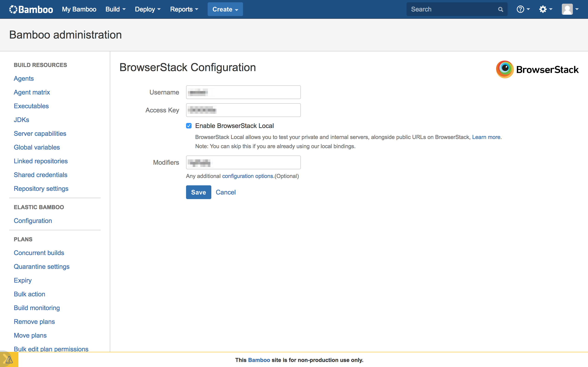Viewport: 588px width, 367px height.
Task: Click the Bamboo logo icon
Action: coord(13,9)
